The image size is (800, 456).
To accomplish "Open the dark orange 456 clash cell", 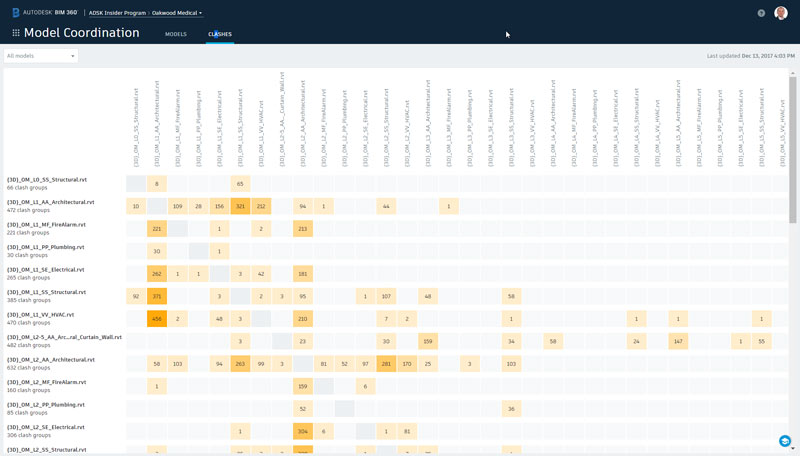I will (x=156, y=319).
